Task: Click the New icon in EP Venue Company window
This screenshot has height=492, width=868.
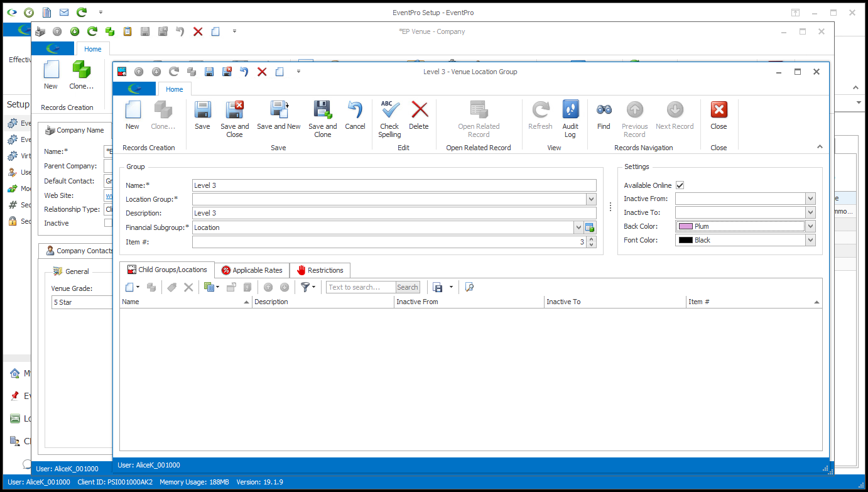Action: click(x=51, y=69)
